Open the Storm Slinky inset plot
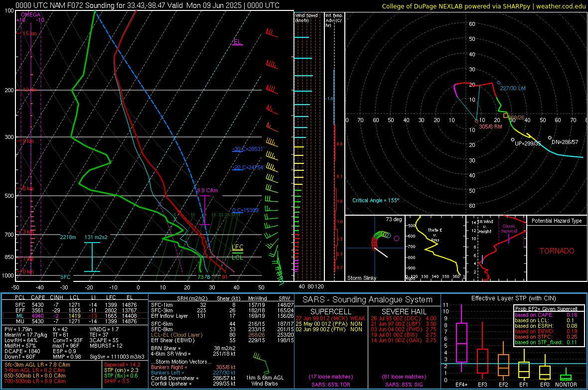 pos(375,248)
